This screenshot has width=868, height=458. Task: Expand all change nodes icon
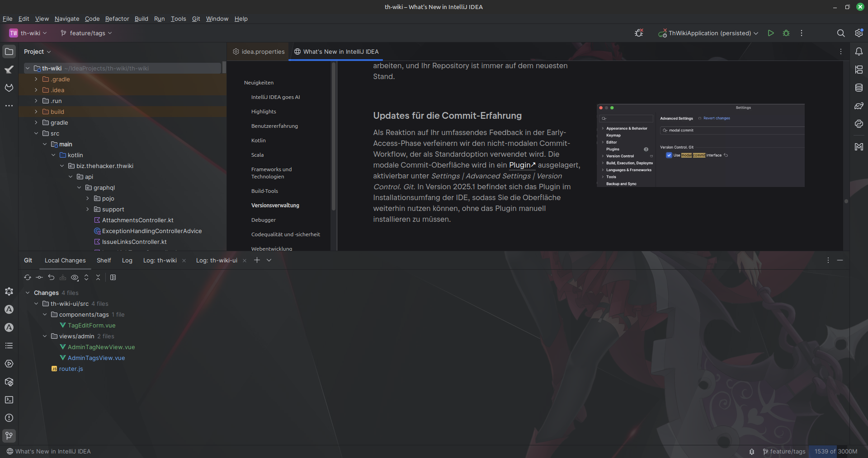click(86, 277)
